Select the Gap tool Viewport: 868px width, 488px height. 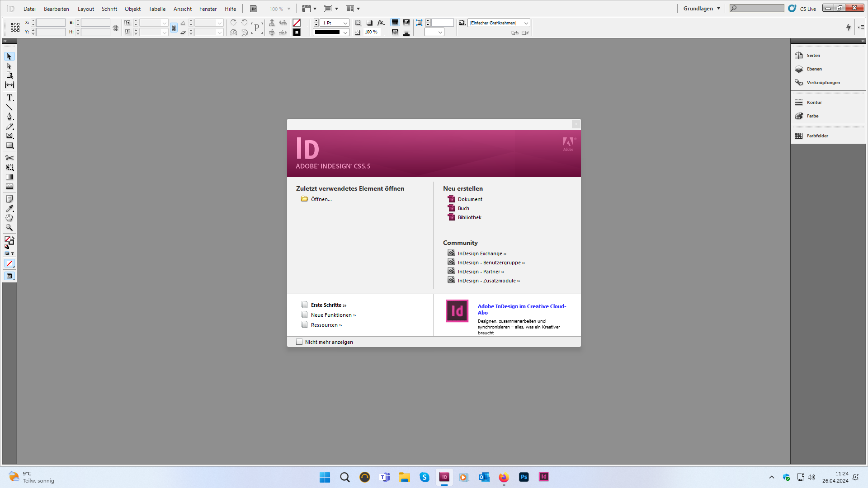tap(9, 85)
